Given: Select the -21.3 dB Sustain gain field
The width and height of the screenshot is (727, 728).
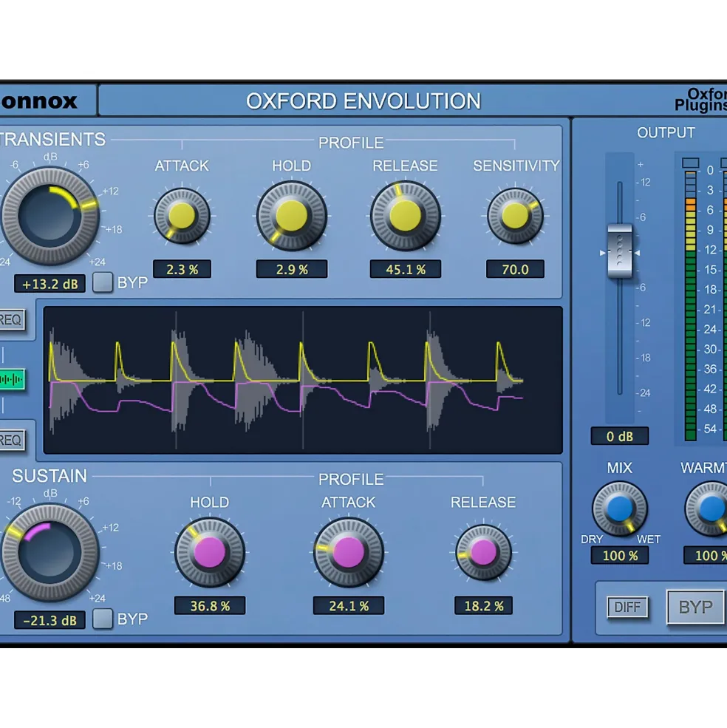Looking at the screenshot, I should tap(50, 620).
